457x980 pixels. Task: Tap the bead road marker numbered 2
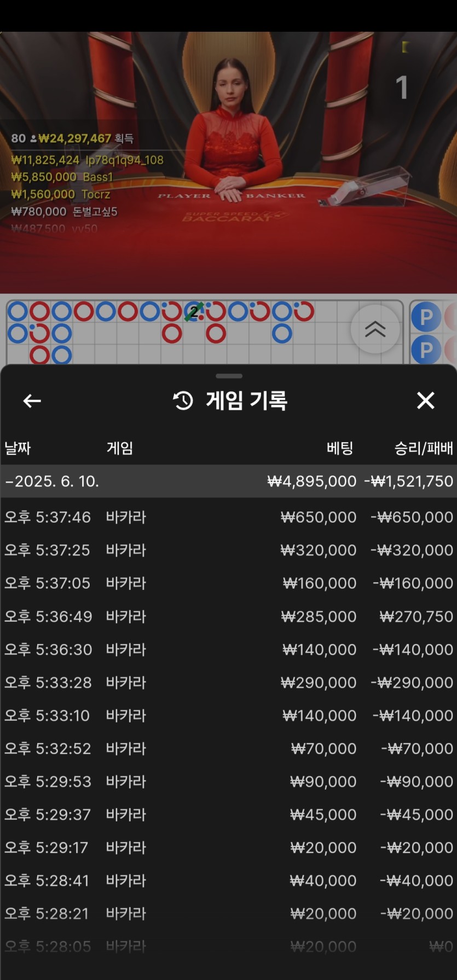pyautogui.click(x=194, y=312)
